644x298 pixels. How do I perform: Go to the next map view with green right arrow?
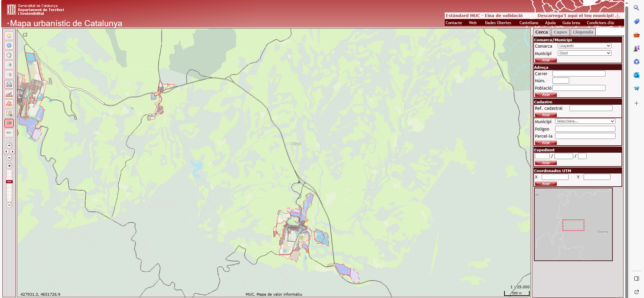[x=9, y=133]
